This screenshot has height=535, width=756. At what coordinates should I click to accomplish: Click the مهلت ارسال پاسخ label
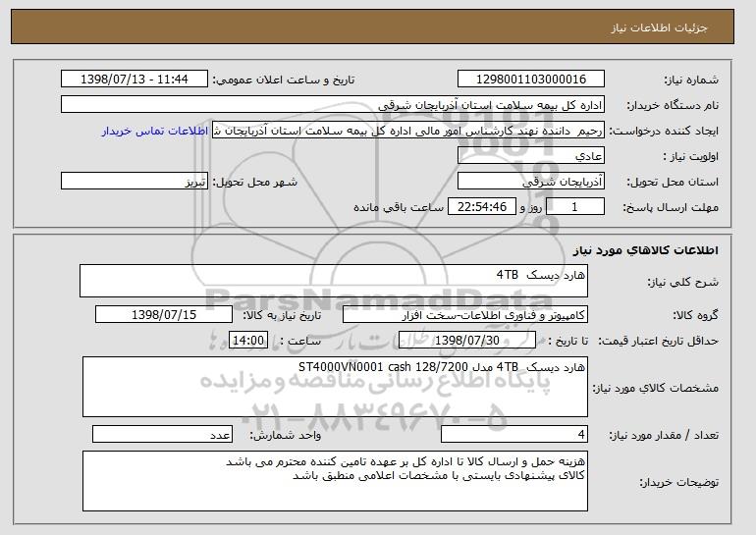pos(671,208)
